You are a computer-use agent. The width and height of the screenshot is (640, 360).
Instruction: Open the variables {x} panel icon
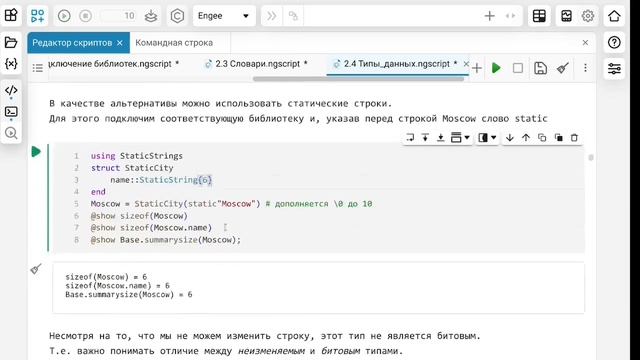(x=11, y=63)
